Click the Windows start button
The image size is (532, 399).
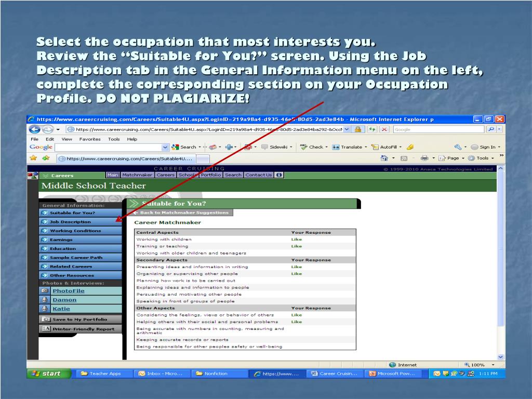tap(48, 374)
